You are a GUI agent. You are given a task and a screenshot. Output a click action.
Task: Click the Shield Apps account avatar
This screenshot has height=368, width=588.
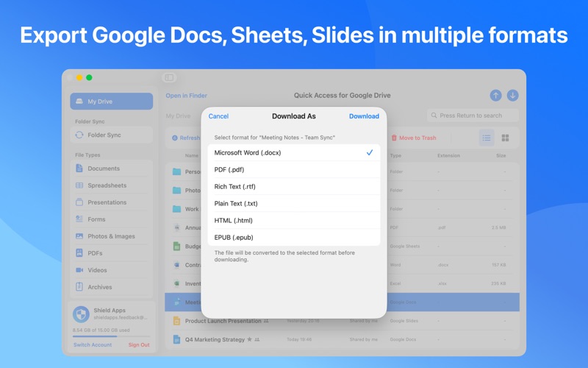(81, 314)
